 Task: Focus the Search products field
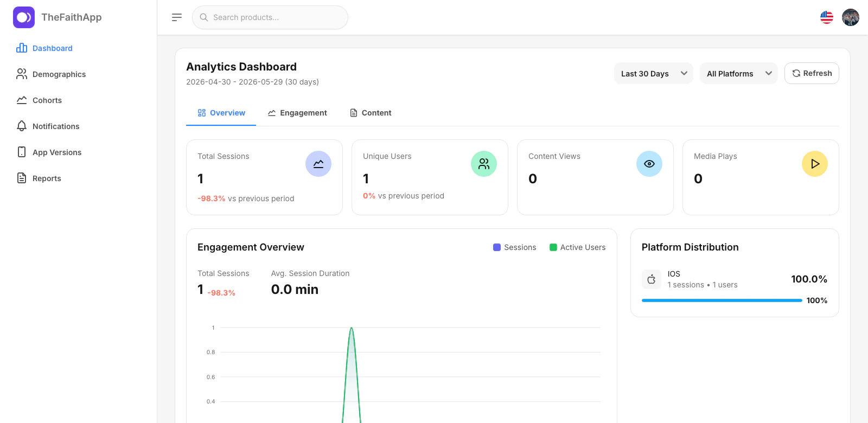[x=270, y=17]
